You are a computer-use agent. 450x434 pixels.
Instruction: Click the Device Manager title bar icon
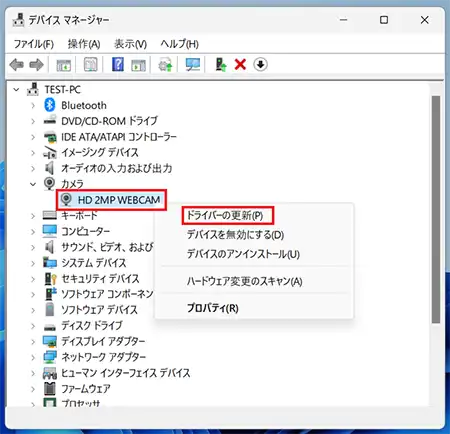click(18, 20)
